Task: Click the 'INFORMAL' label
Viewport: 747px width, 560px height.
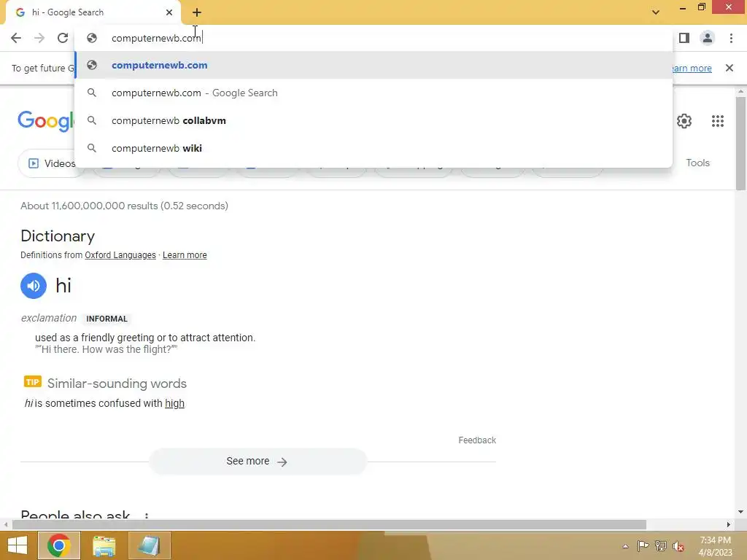Action: point(107,319)
